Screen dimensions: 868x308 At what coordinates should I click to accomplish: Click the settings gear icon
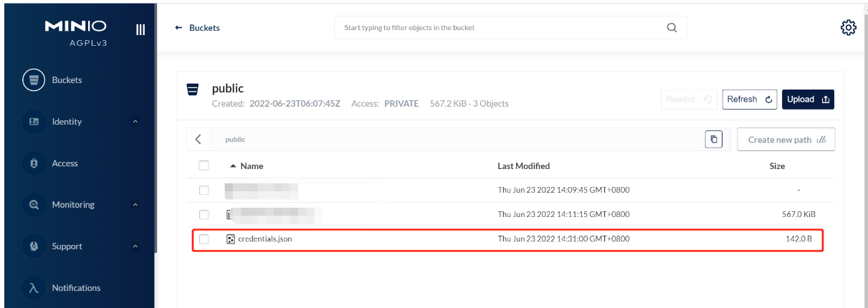coord(848,28)
